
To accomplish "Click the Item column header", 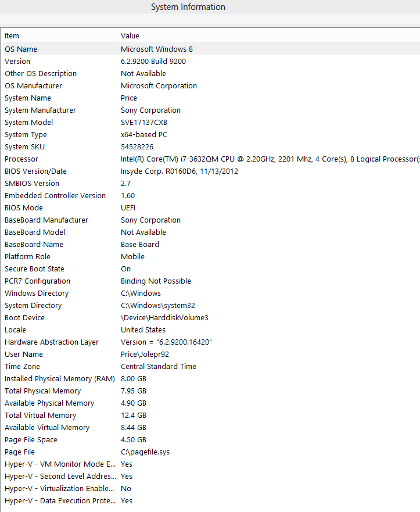I will coord(12,36).
